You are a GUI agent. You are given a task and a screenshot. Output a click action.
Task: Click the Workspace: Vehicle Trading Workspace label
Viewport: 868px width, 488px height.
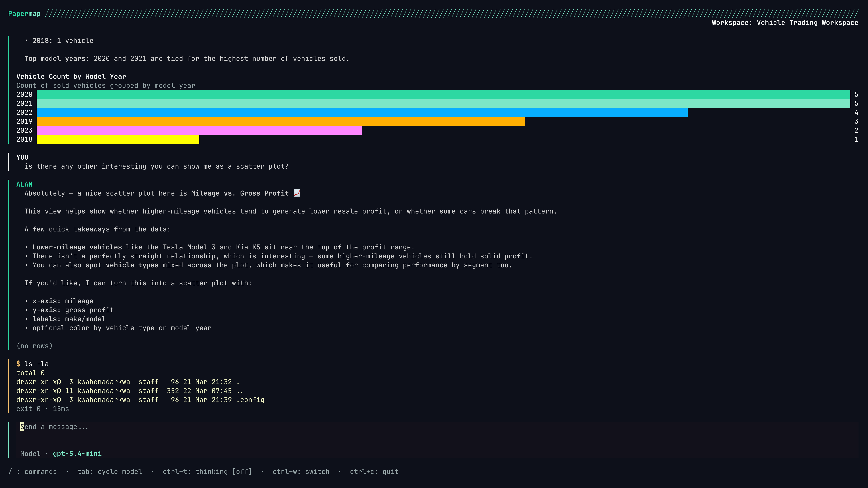pos(785,23)
